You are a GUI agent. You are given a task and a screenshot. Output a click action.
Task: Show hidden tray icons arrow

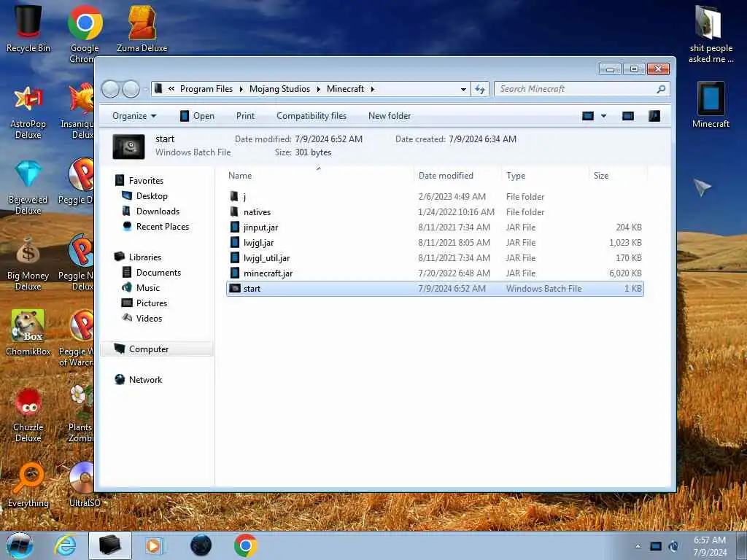tap(638, 546)
